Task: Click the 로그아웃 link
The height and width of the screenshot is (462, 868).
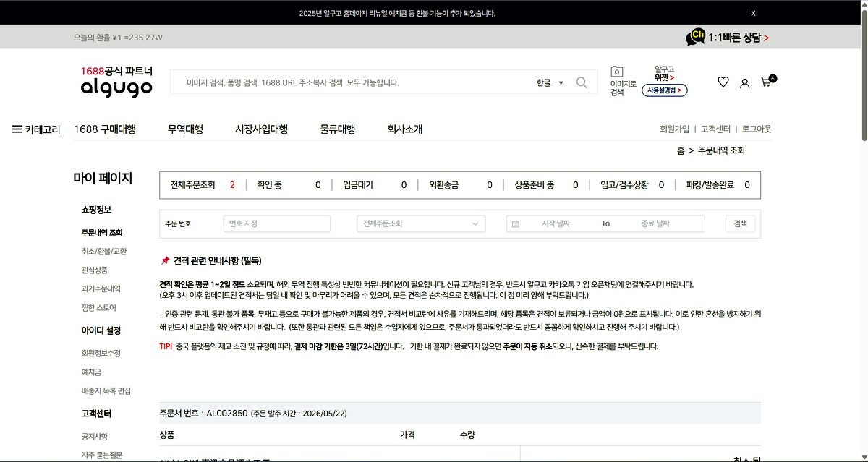Action: click(757, 129)
